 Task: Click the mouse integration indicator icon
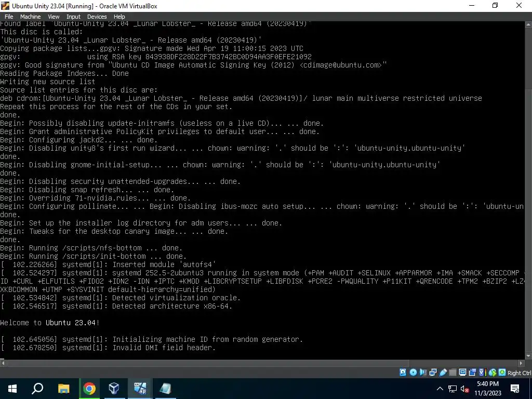pyautogui.click(x=493, y=373)
